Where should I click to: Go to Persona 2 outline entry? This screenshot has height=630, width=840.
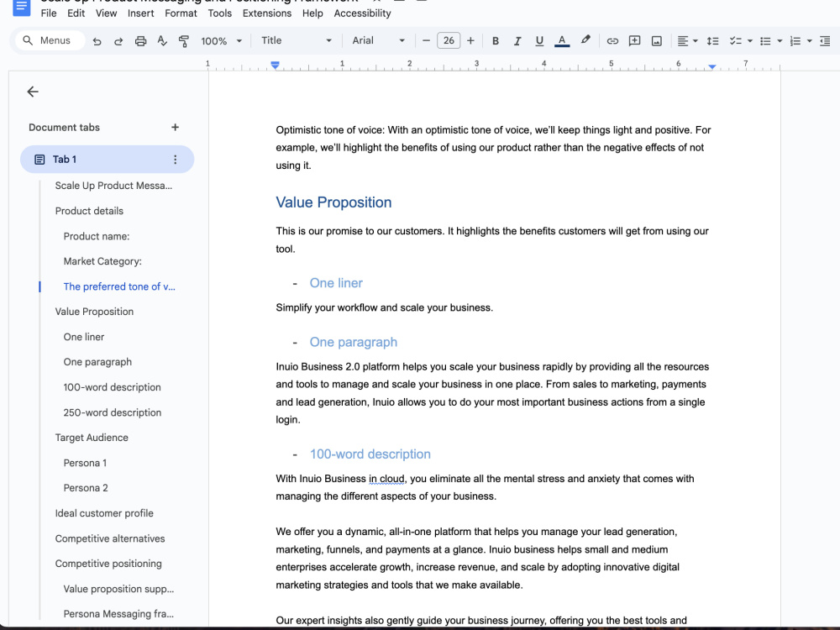pyautogui.click(x=85, y=488)
